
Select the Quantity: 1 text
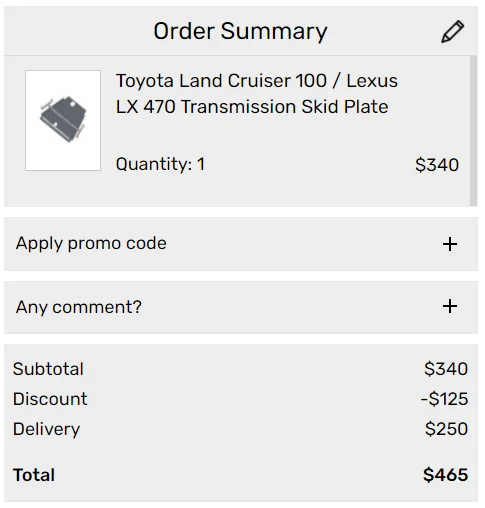coord(160,164)
